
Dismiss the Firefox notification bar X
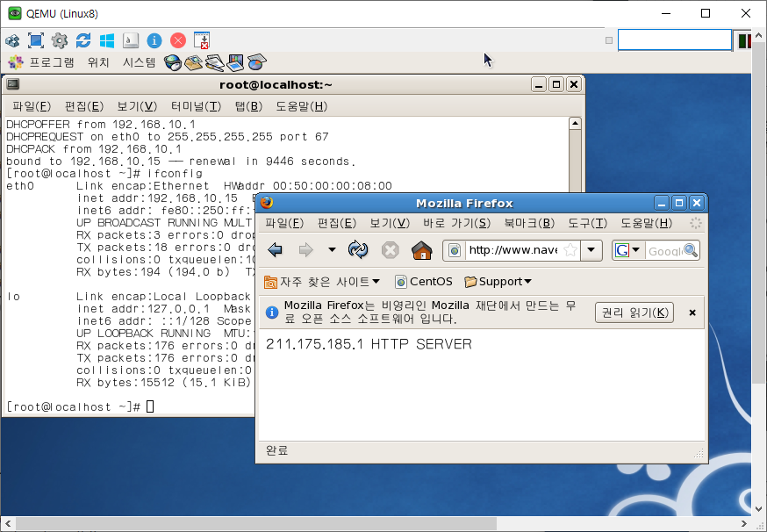692,313
